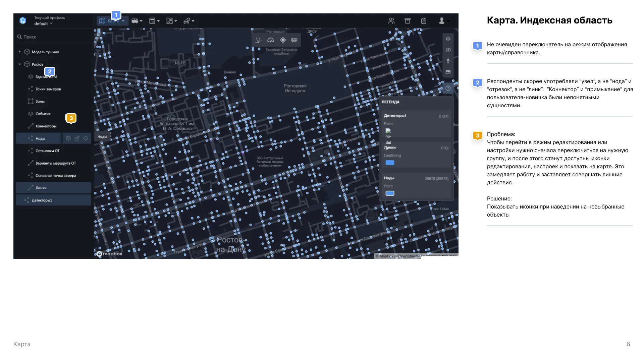Switch the basemap using the image icon
644x362 pixels.
click(448, 72)
